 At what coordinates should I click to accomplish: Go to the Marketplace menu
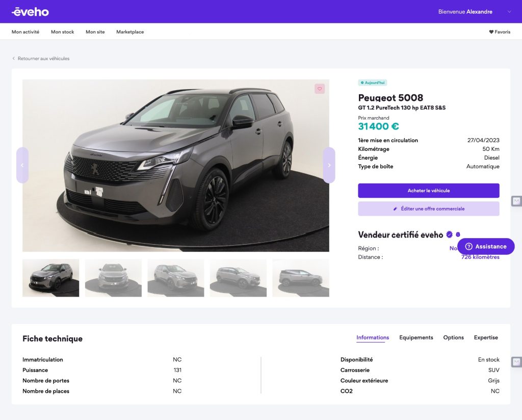[130, 32]
